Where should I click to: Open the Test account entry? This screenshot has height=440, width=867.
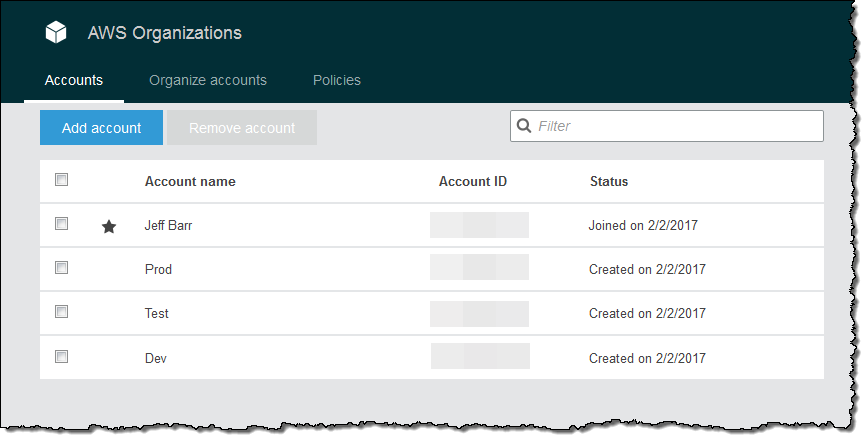click(157, 314)
